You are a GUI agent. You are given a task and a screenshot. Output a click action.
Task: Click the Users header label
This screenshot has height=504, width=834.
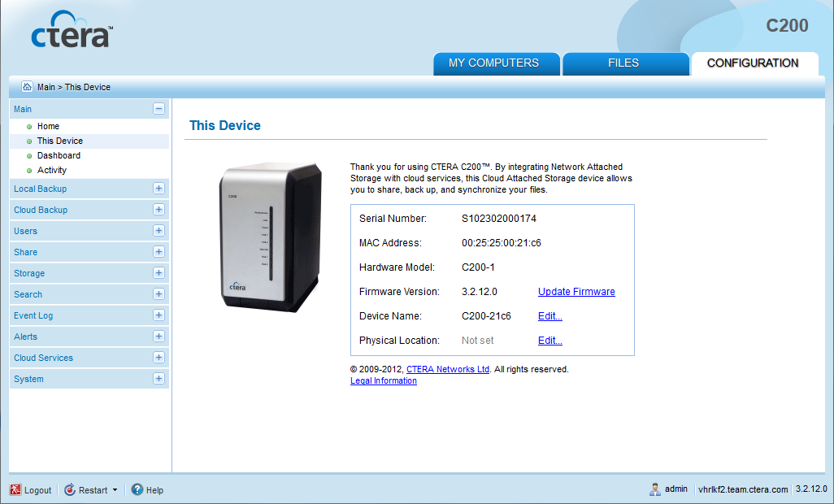25,231
